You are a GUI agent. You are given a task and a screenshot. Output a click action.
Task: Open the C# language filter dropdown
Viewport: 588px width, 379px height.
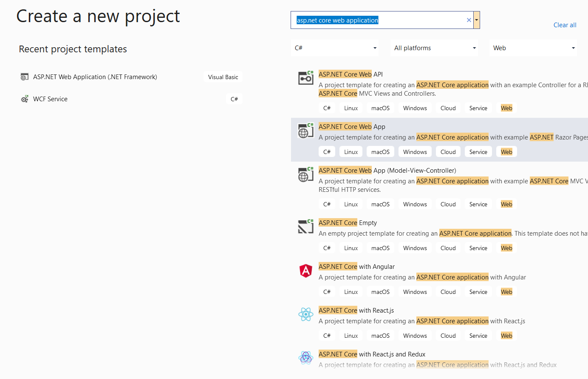(335, 48)
